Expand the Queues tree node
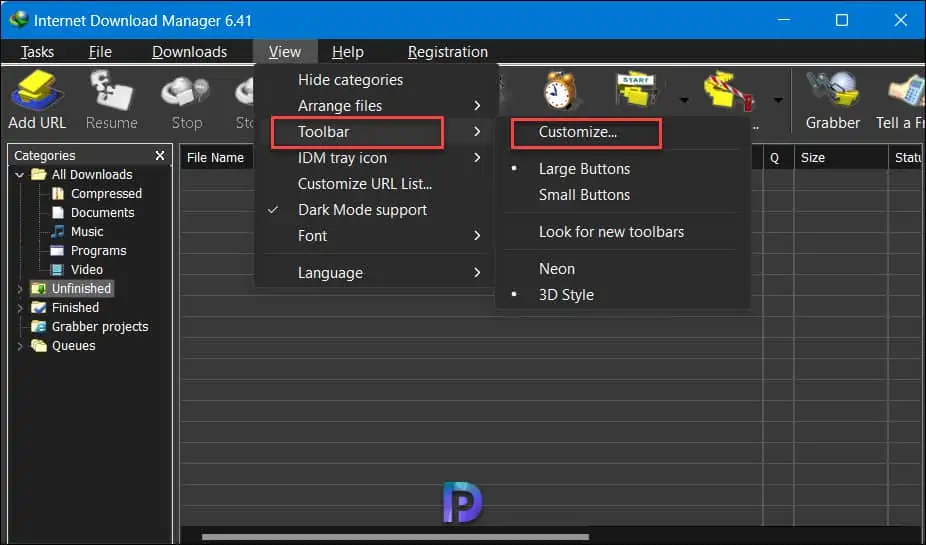This screenshot has width=926, height=545. pos(19,345)
